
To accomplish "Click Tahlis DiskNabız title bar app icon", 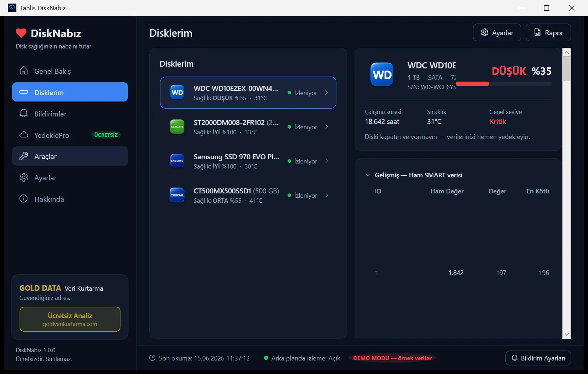I will (12, 8).
